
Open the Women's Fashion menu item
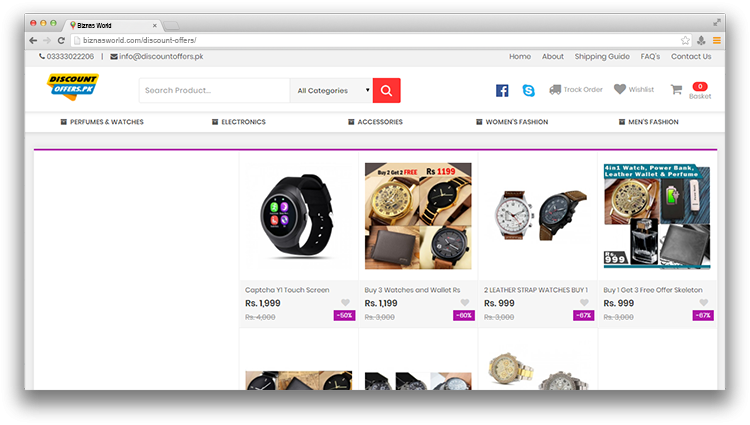512,122
